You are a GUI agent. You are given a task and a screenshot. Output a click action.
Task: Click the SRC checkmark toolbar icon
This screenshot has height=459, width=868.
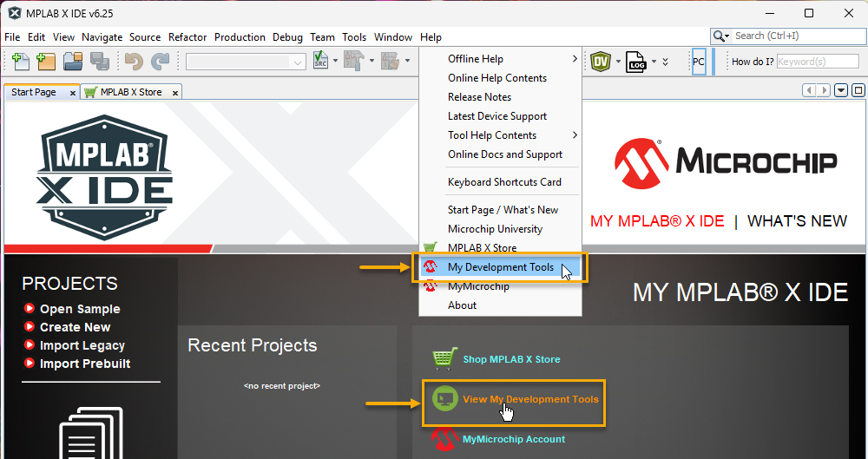[320, 62]
